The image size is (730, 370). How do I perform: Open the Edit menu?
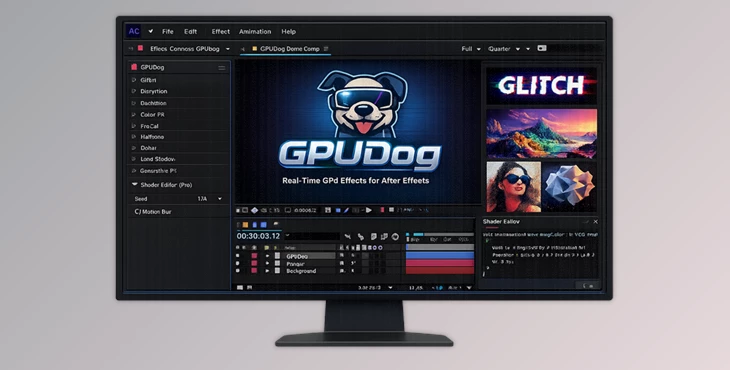coord(190,32)
